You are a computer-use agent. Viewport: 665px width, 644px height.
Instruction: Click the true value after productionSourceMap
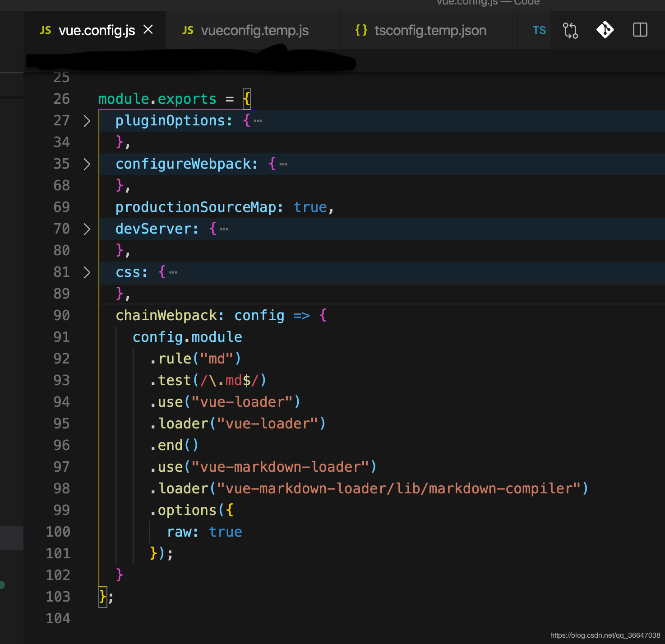pos(310,207)
